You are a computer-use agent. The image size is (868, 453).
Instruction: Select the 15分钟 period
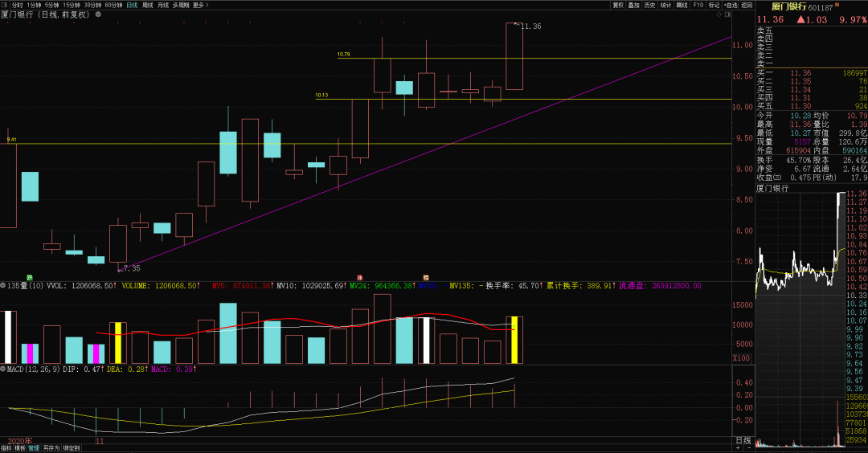pyautogui.click(x=72, y=5)
